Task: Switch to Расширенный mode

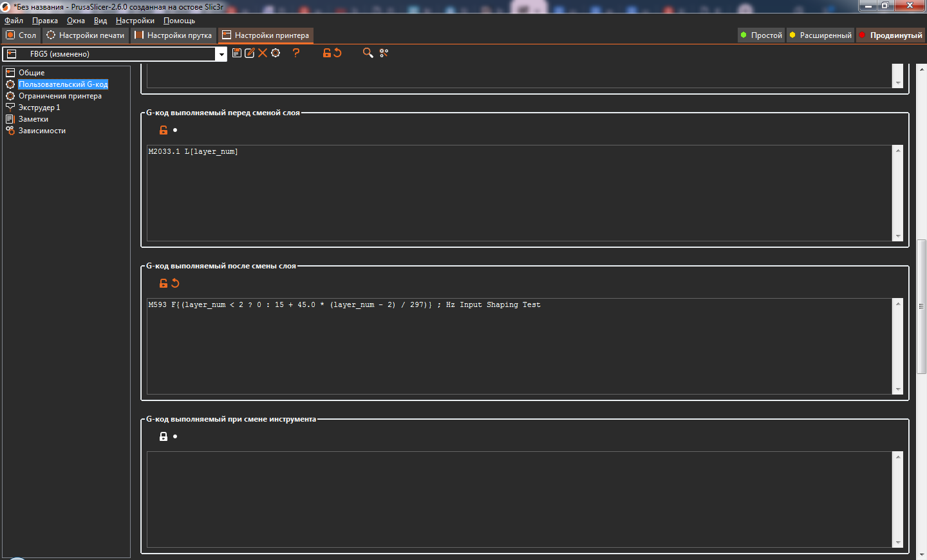Action: coord(821,35)
